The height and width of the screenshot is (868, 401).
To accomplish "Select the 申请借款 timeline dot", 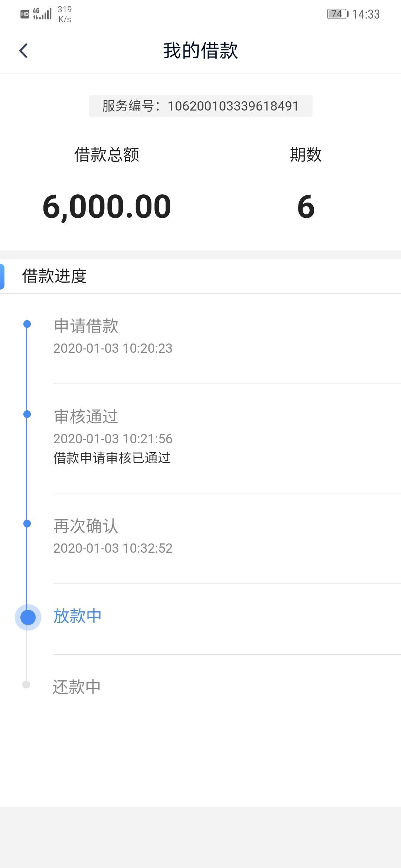I will [27, 324].
